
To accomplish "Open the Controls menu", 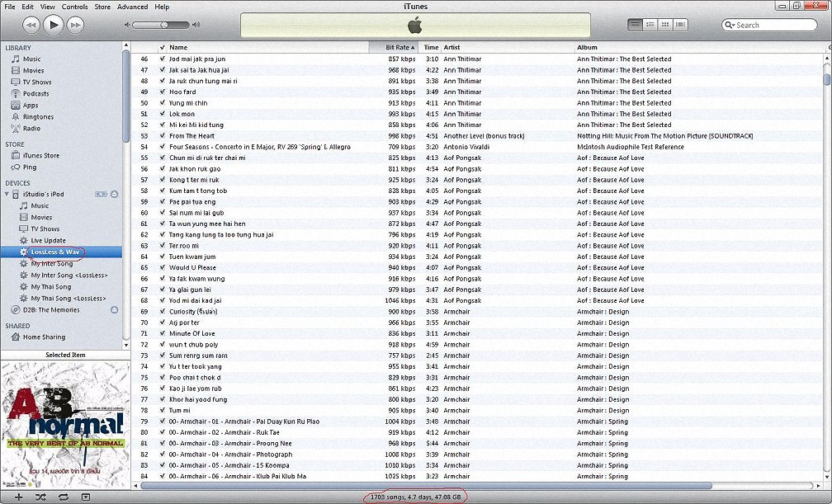I will click(x=74, y=7).
